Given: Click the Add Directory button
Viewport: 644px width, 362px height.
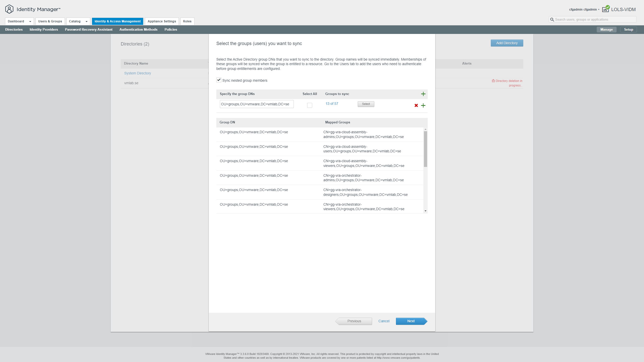Looking at the screenshot, I should (507, 43).
